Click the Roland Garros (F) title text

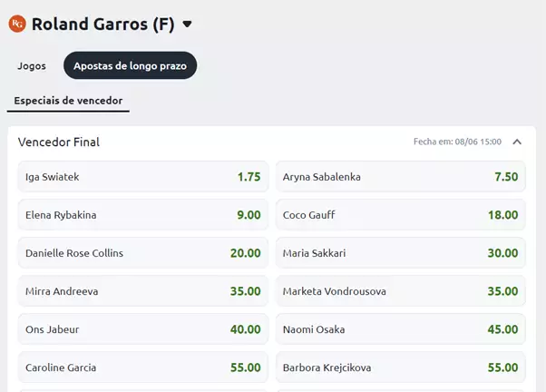(103, 24)
